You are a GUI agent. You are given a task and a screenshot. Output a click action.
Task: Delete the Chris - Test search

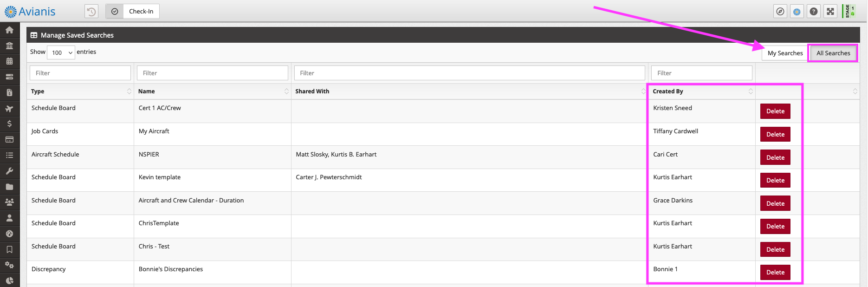tap(775, 249)
